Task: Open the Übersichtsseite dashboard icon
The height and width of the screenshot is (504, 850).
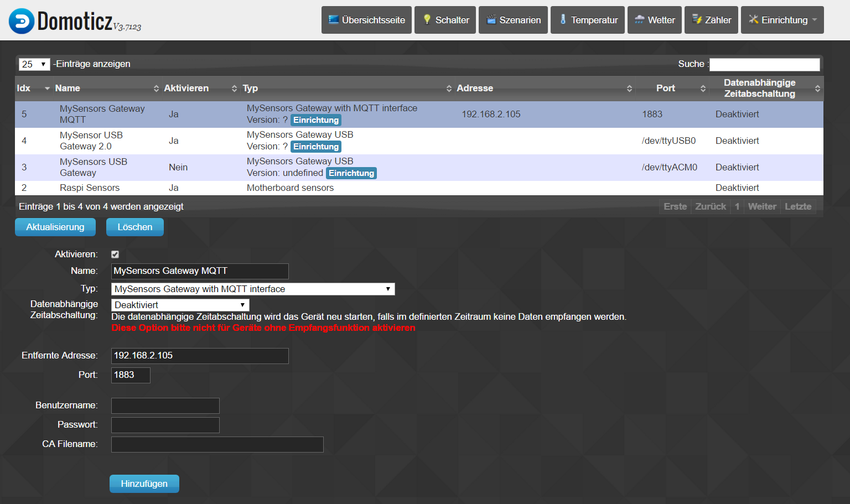Action: point(334,20)
